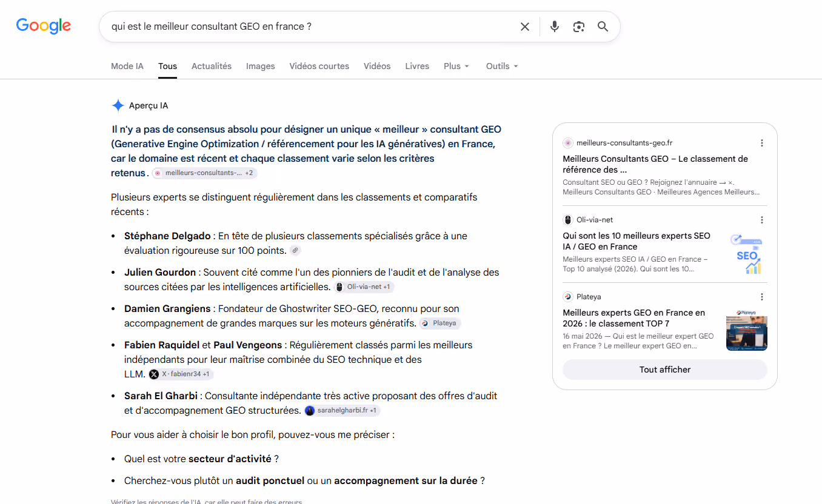Focus the Google search input field
Screen dimensions: 822x504
coord(309,27)
